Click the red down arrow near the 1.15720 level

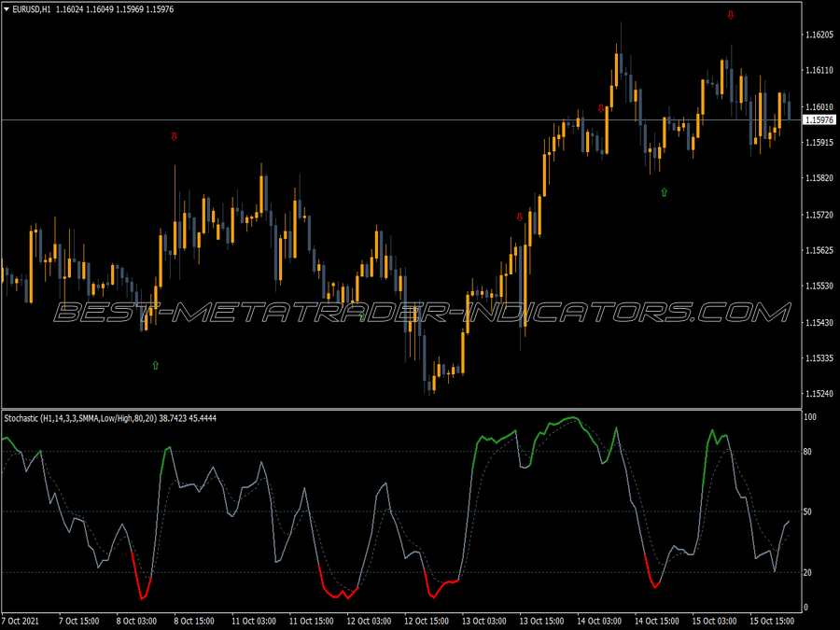point(519,217)
